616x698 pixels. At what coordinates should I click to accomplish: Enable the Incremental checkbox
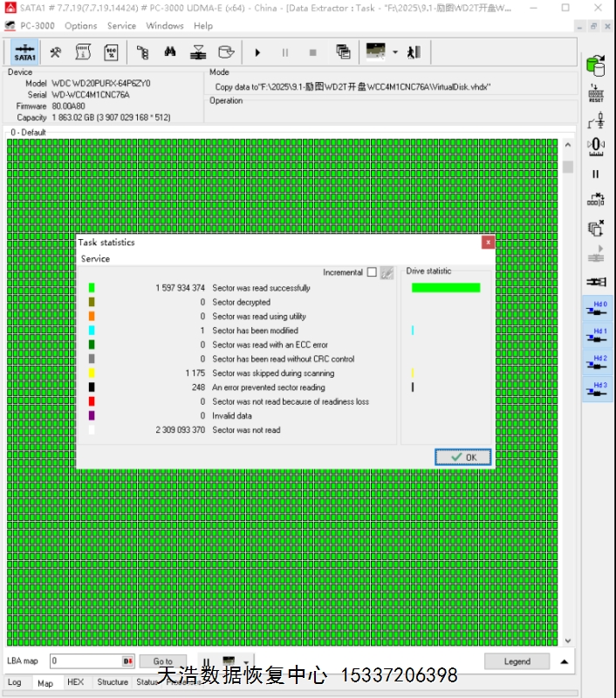point(372,272)
